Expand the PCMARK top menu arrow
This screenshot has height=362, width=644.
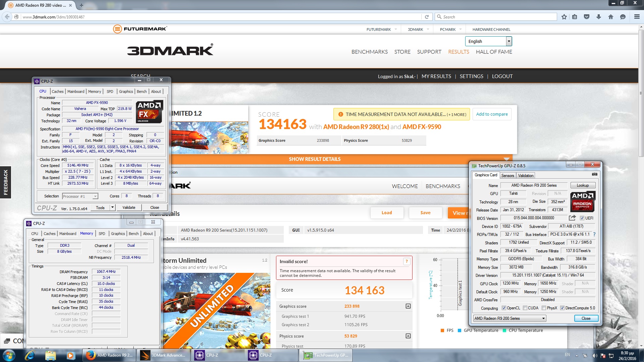[461, 29]
